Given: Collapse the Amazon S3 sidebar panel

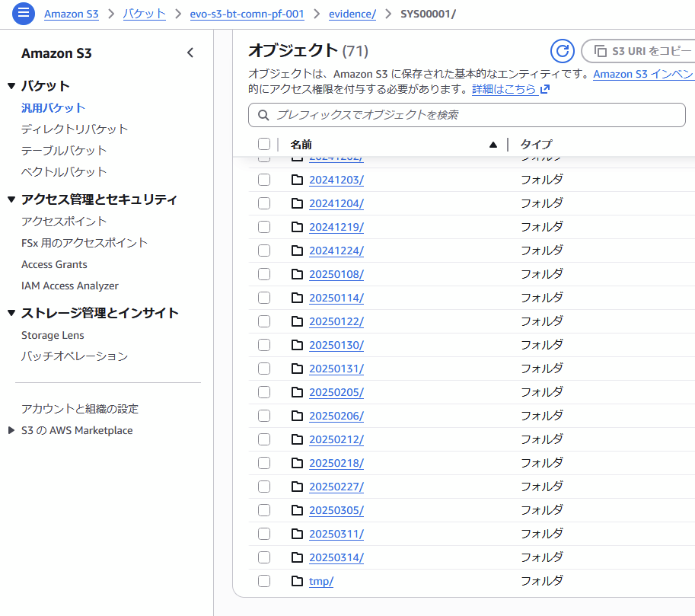Looking at the screenshot, I should pos(190,53).
